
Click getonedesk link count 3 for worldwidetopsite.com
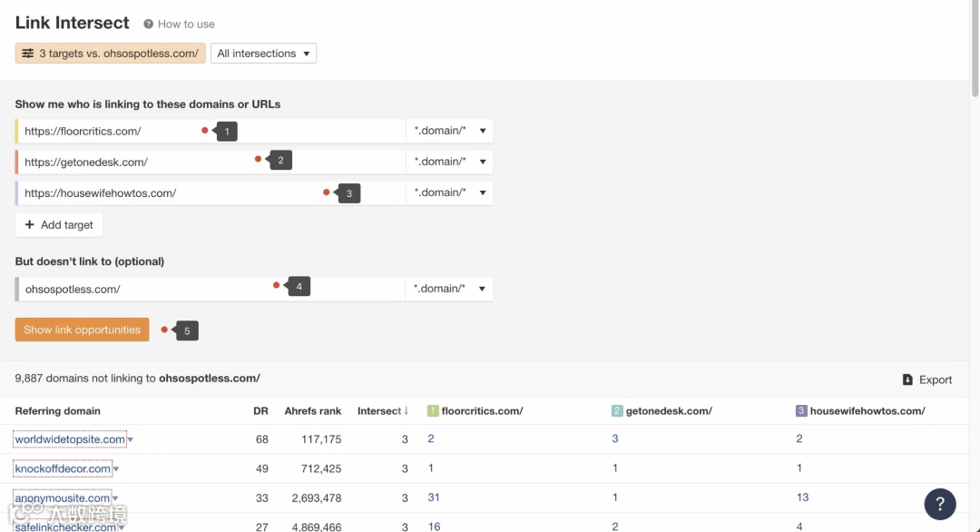pos(615,438)
